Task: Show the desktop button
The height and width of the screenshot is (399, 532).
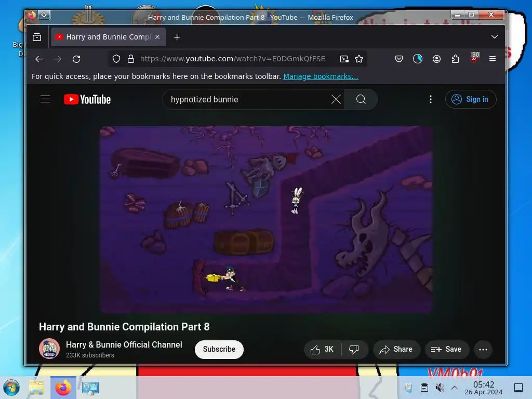Action: [518, 388]
